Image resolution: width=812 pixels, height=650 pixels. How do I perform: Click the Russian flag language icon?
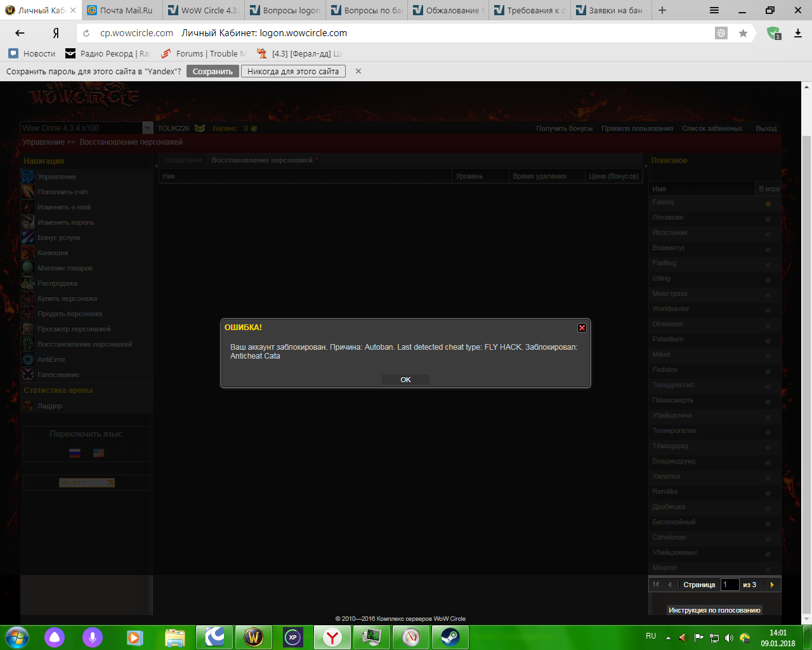point(75,453)
